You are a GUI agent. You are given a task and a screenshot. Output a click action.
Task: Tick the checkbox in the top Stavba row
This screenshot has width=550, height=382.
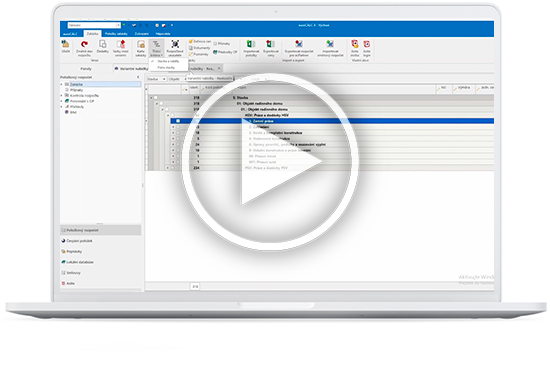click(x=156, y=98)
